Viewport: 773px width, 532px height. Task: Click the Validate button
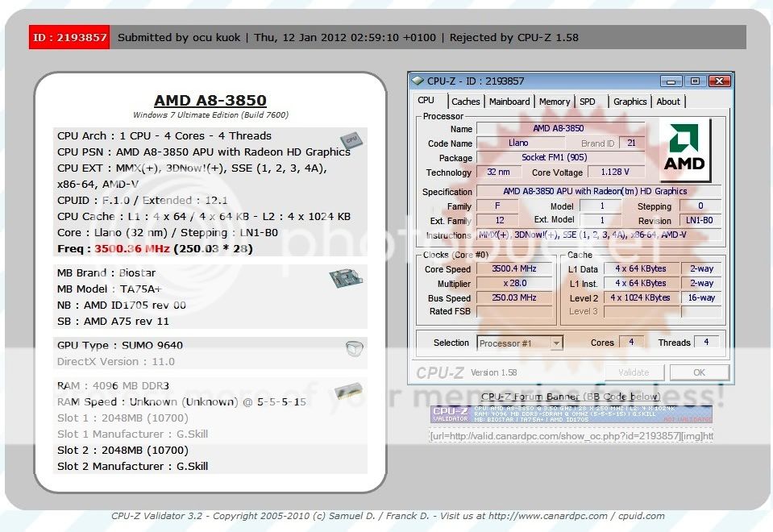click(634, 372)
